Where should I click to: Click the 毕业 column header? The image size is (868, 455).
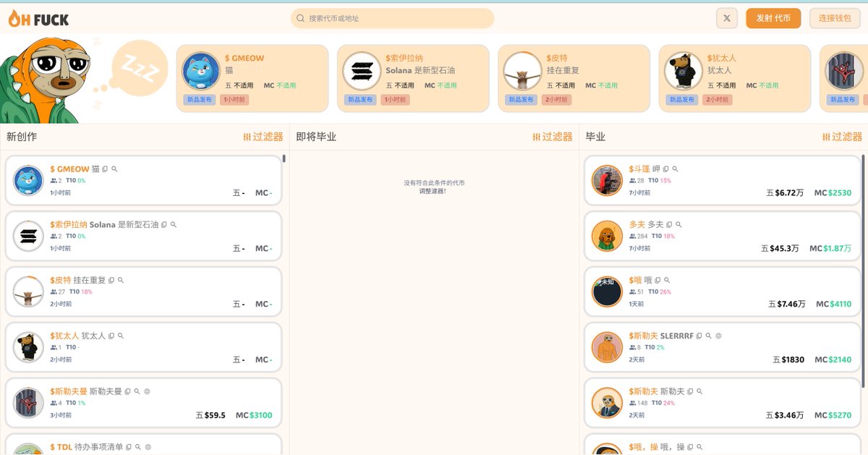(595, 137)
